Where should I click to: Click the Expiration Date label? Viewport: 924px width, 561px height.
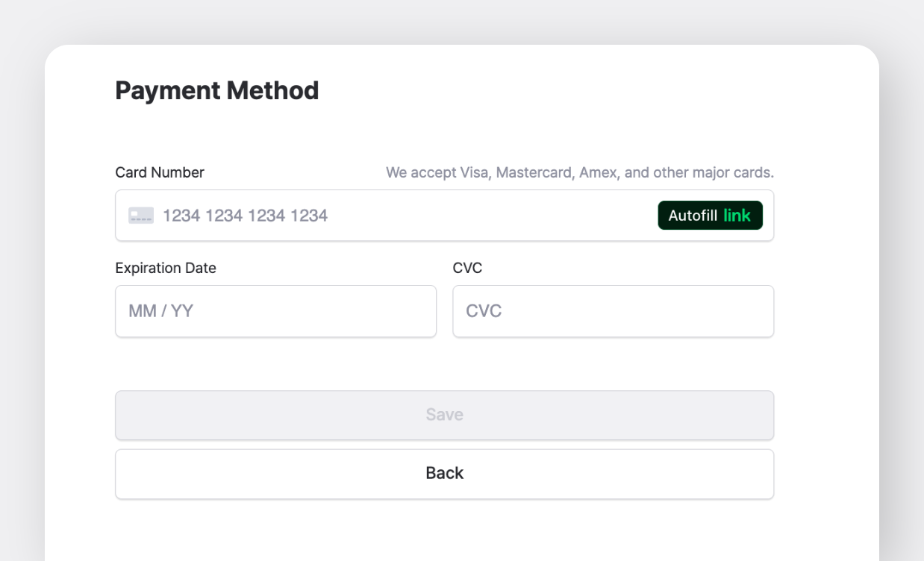[165, 268]
